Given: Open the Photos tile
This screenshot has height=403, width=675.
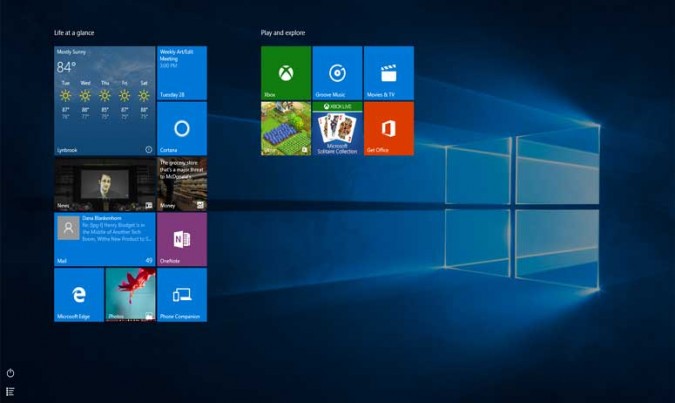Looking at the screenshot, I should pos(130,294).
